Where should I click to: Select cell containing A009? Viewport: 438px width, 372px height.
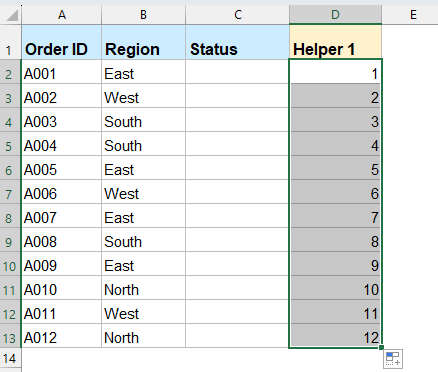62,264
